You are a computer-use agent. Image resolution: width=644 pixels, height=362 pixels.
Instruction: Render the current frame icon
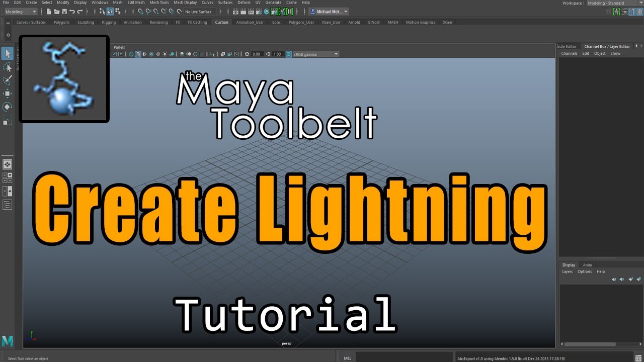tap(243, 11)
